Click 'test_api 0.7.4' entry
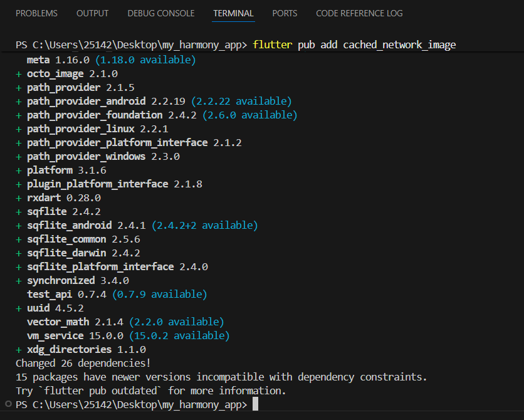Screen dimensions: 524x420 point(66,295)
